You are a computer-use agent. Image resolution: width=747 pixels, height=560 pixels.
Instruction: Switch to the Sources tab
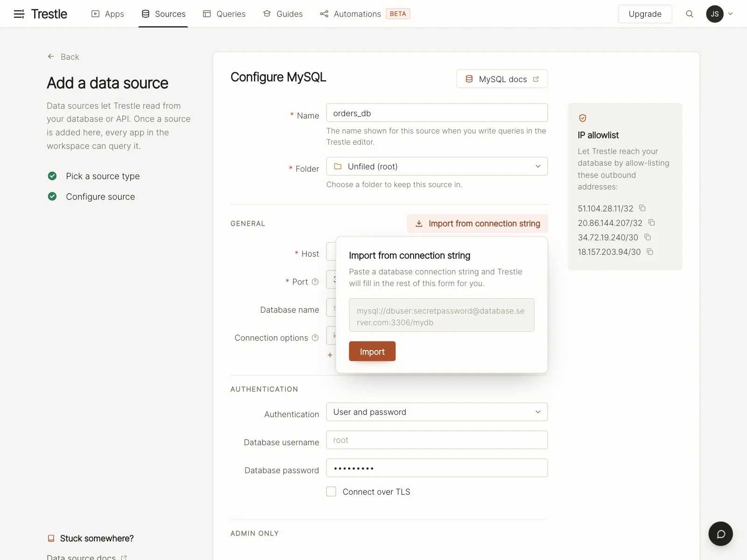coord(163,14)
